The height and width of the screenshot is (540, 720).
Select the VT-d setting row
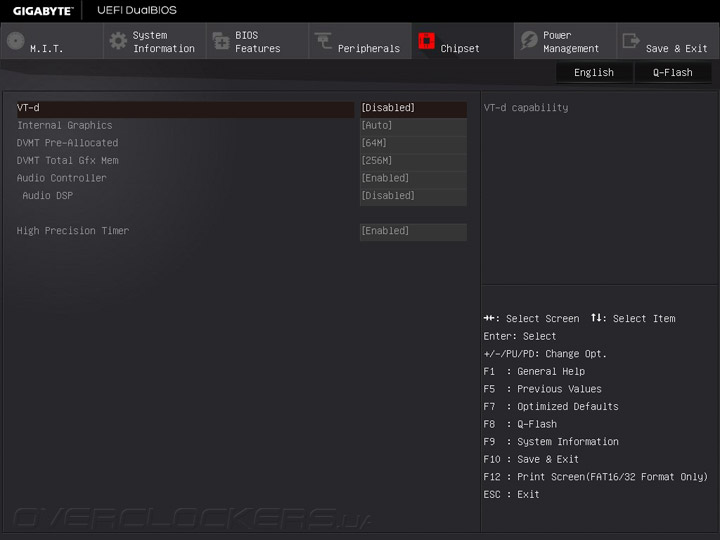click(186, 108)
